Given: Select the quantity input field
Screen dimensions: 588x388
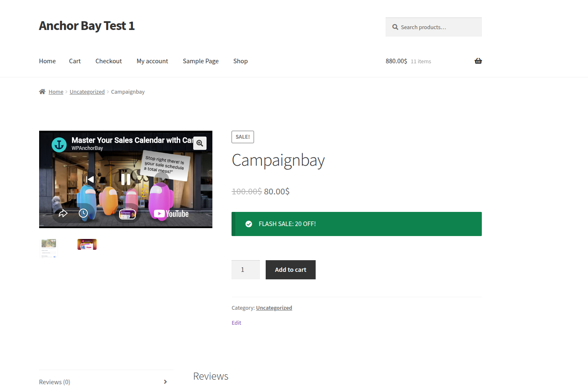Looking at the screenshot, I should tap(245, 269).
